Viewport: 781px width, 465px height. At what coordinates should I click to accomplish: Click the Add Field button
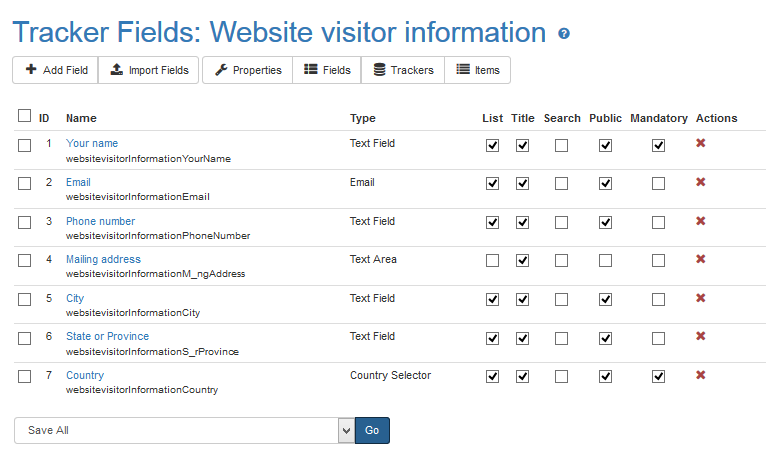(x=56, y=70)
